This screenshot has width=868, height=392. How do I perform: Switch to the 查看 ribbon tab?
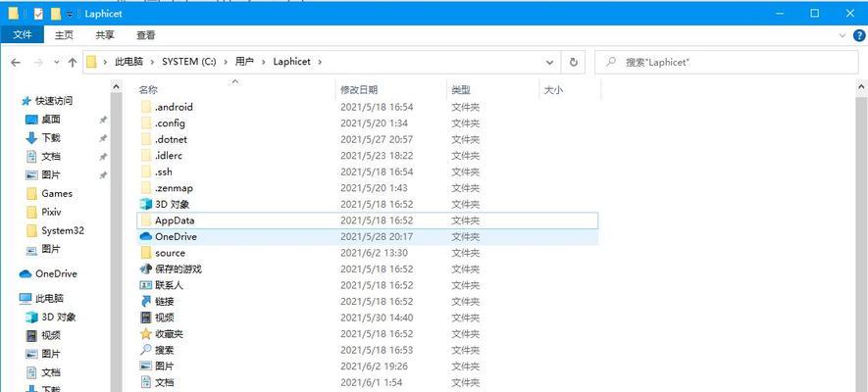point(145,35)
